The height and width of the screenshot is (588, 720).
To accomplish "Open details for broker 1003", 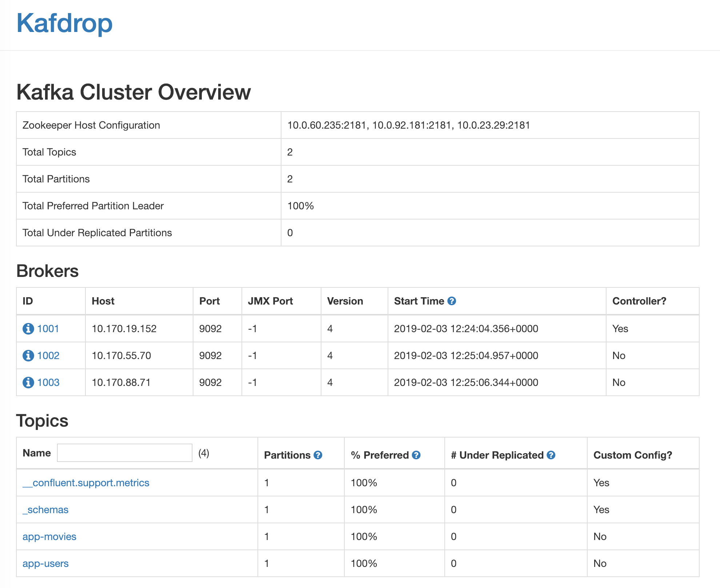I will coord(48,382).
